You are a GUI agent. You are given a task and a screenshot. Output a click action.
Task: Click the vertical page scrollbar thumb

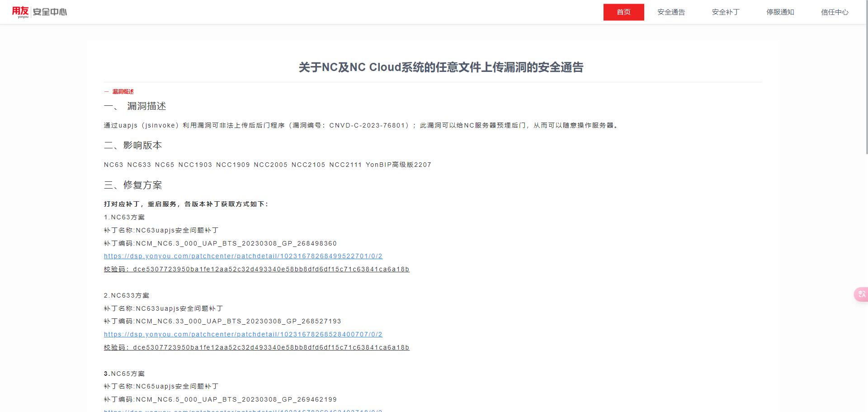coord(866,77)
